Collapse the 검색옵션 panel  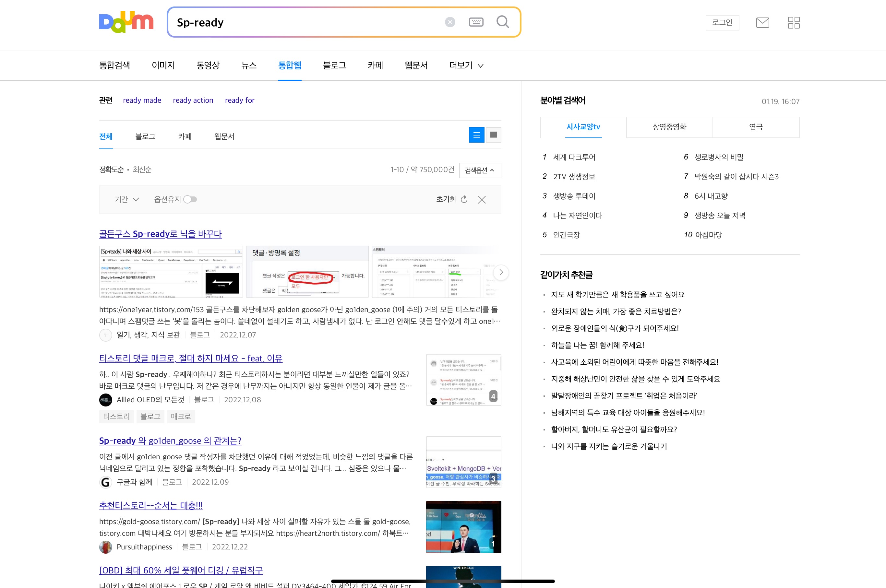[480, 170]
